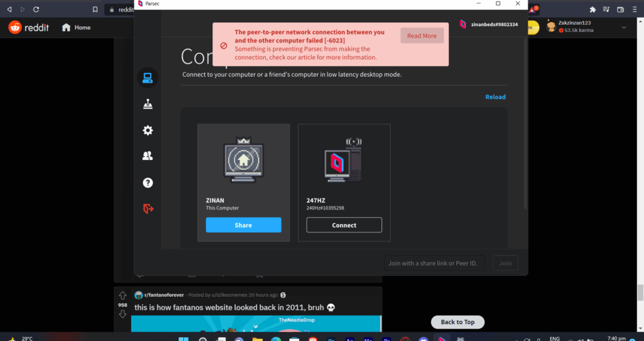Open u/izlikesmemes profile link
Viewport: 644px width, 341px height.
(229, 295)
